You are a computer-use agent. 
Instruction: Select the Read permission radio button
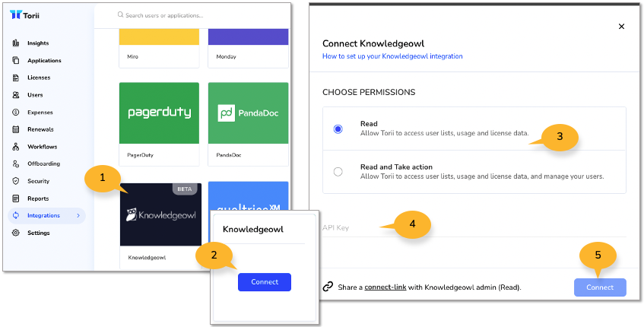[x=338, y=129]
